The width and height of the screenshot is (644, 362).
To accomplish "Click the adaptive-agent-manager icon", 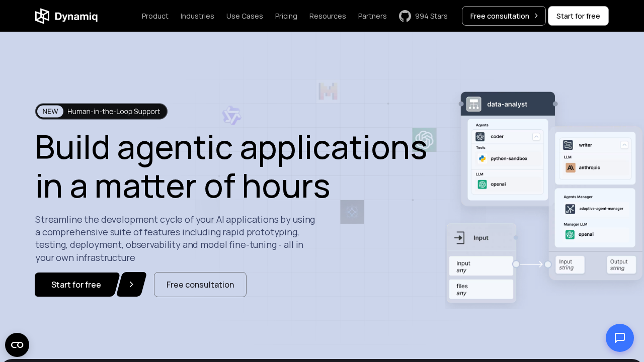I will click(570, 209).
